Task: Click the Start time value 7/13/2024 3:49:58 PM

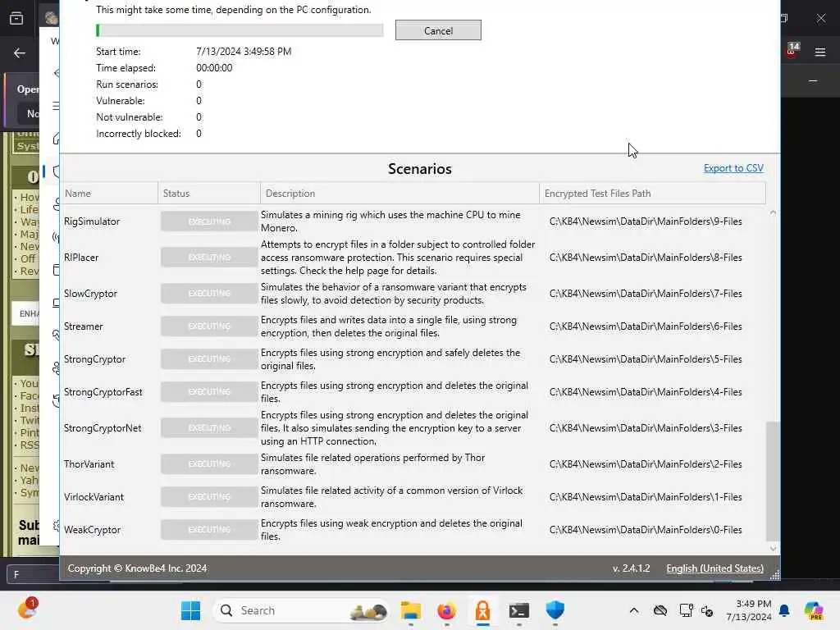Action: (244, 52)
